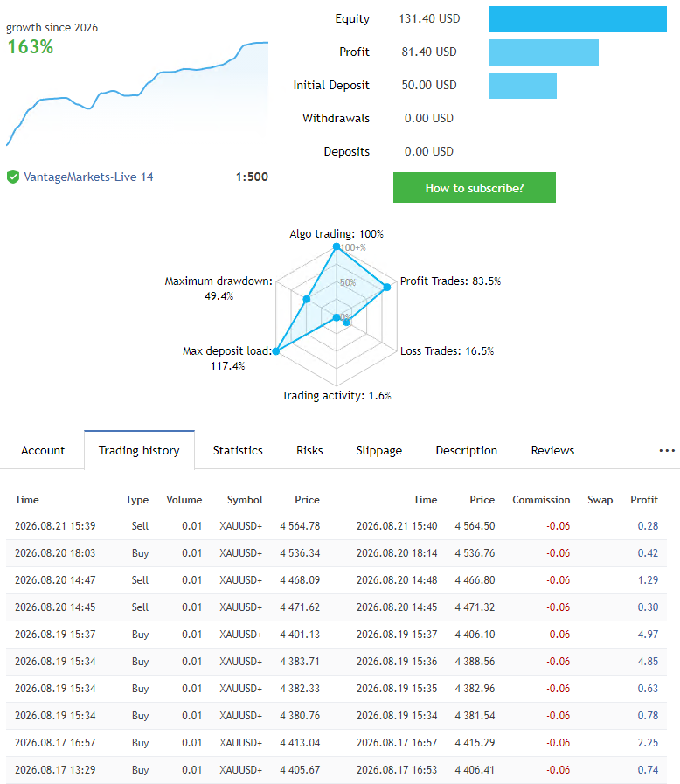The height and width of the screenshot is (784, 680).
Task: Open the Statistics tab
Action: [x=238, y=450]
